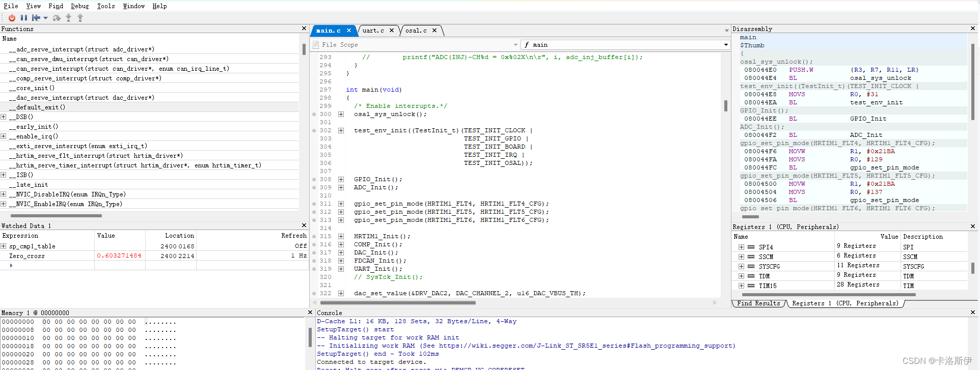This screenshot has width=980, height=370.
Task: Close the Watched Data 1 panel
Action: 304,225
